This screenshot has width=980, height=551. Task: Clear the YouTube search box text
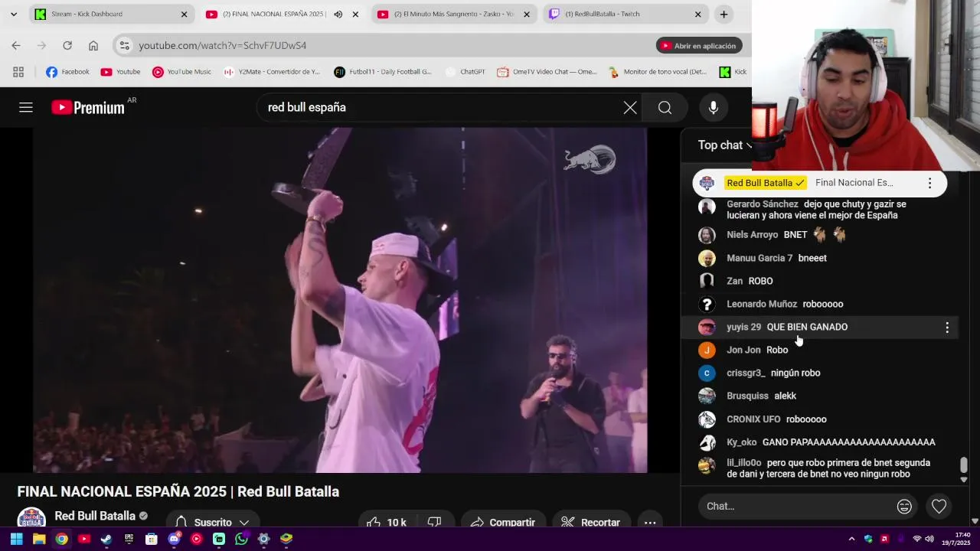(630, 108)
